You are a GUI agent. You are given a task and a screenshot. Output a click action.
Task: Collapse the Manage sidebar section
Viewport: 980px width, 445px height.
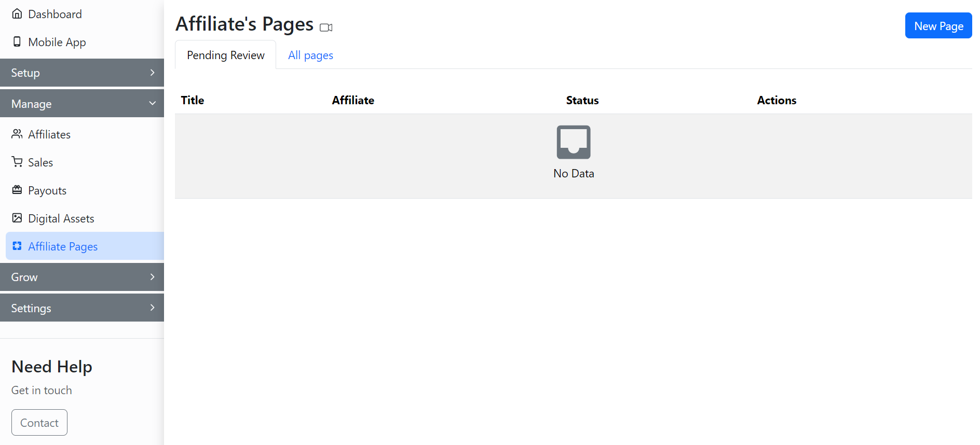(x=82, y=104)
